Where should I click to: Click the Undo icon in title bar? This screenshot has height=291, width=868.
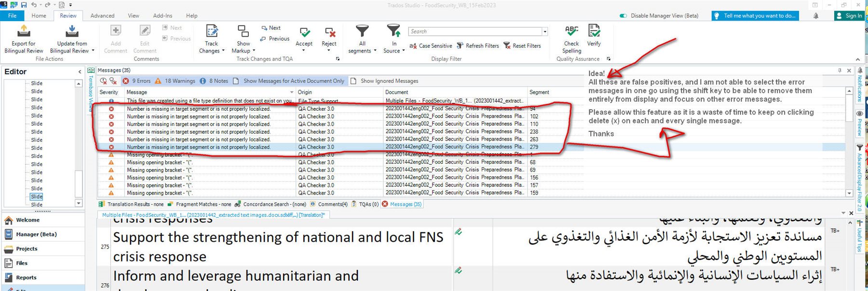[x=34, y=5]
